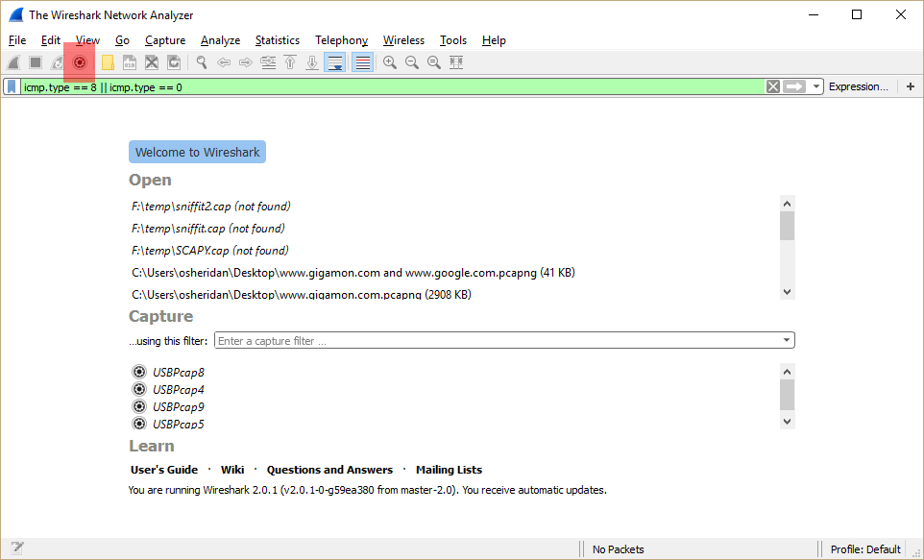Click the interface list scroll up arrow
The height and width of the screenshot is (560, 924).
click(787, 372)
